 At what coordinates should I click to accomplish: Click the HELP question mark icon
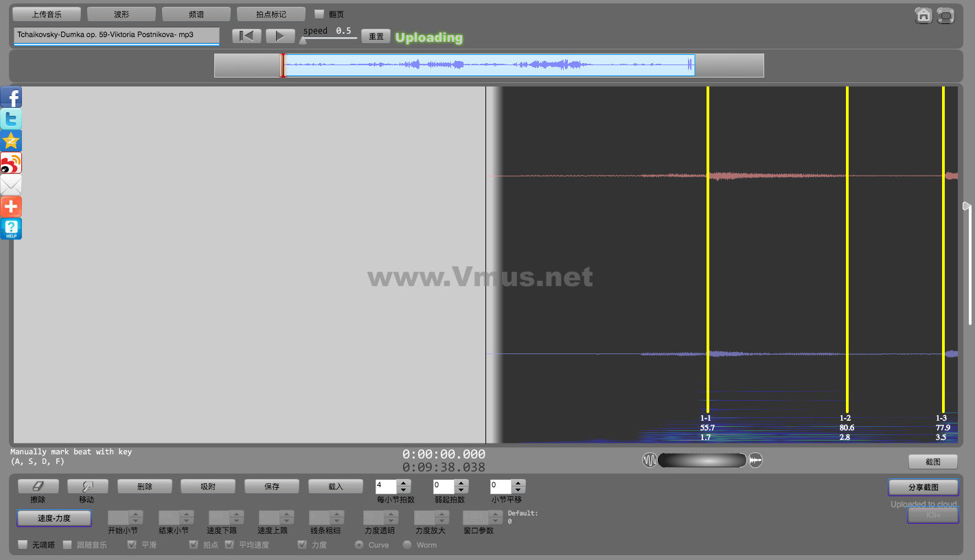click(11, 229)
